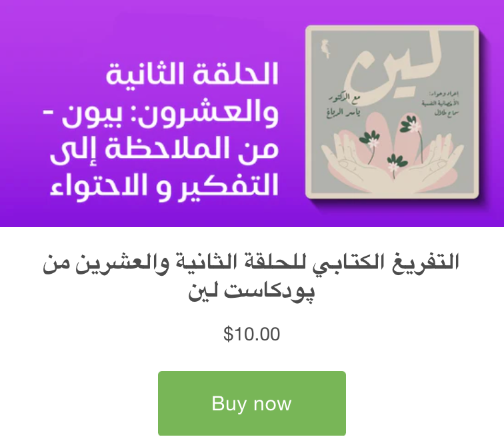Click the مع الدكتور host credit text
504x437 pixels.
click(x=343, y=105)
